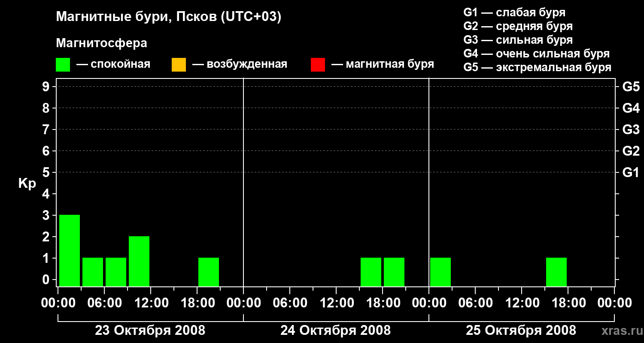The width and height of the screenshot is (644, 343).
Task: Click the '12:00' time label for 24 October
Action: tap(336, 303)
